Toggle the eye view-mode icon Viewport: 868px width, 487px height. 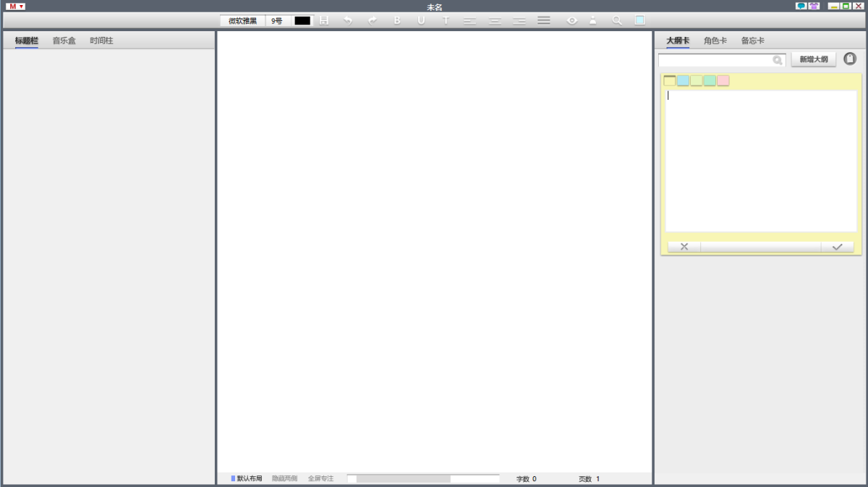click(571, 20)
